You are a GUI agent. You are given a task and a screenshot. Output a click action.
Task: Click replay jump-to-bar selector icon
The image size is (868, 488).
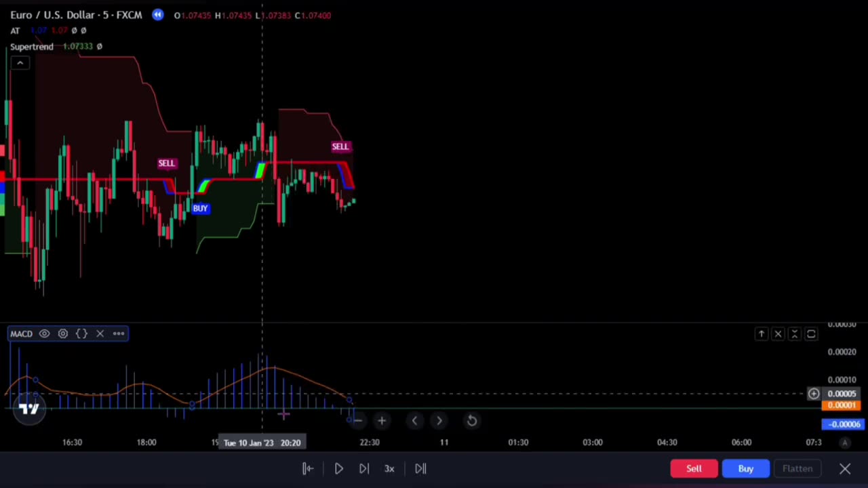click(x=308, y=468)
